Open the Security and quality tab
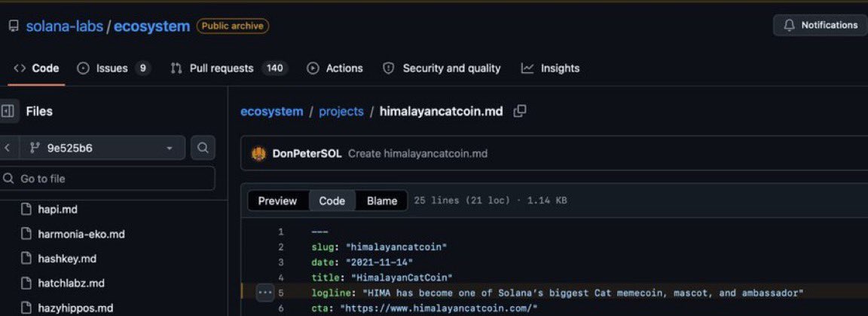This screenshot has width=868, height=316. 442,68
